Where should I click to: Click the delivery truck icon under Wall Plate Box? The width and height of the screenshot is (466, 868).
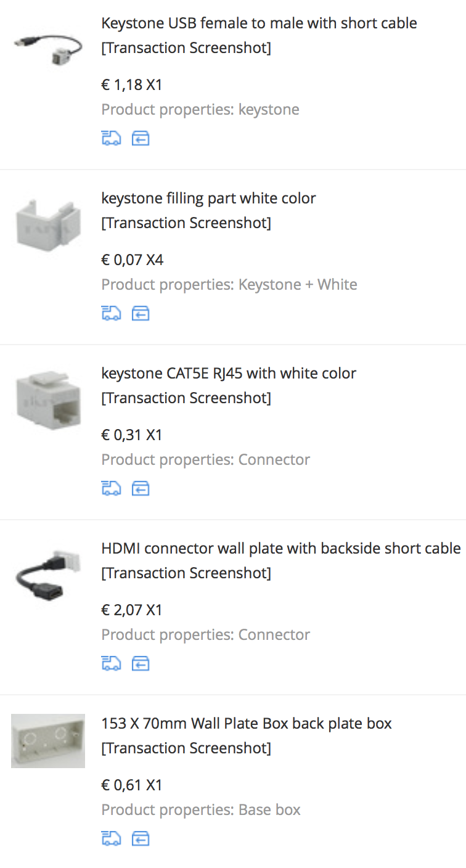click(x=111, y=839)
